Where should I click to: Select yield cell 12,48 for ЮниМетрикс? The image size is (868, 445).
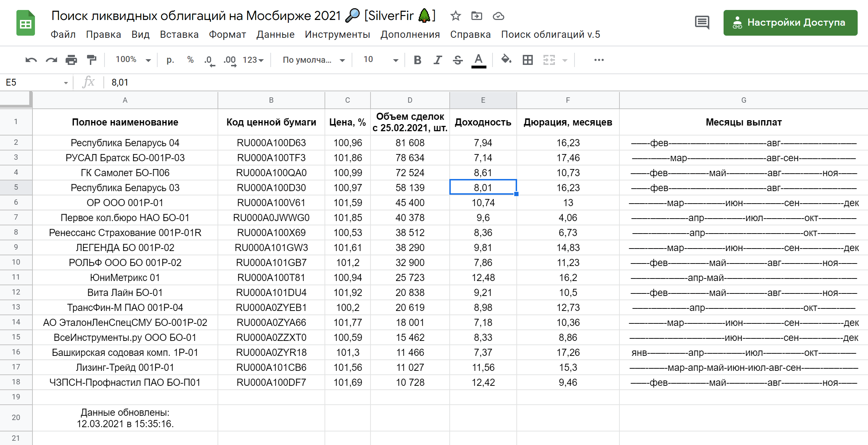(x=483, y=277)
